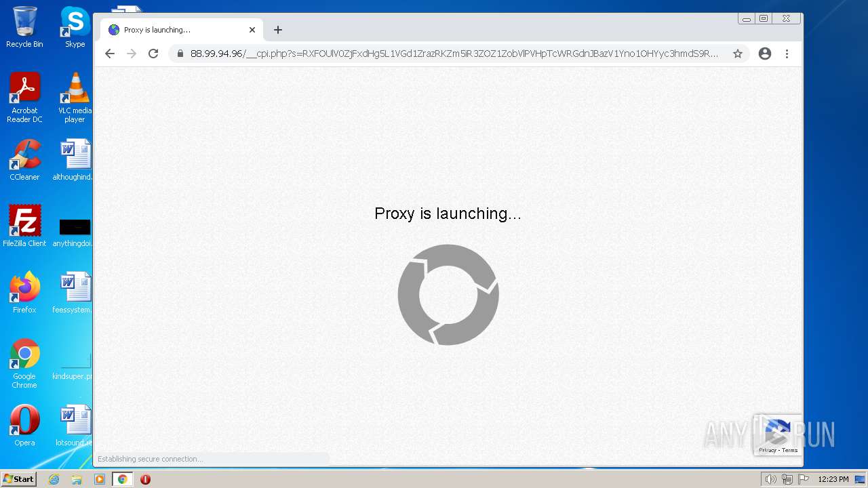Launch Internet Explorer from the taskbar
Screen dimensions: 868x488
[54, 479]
